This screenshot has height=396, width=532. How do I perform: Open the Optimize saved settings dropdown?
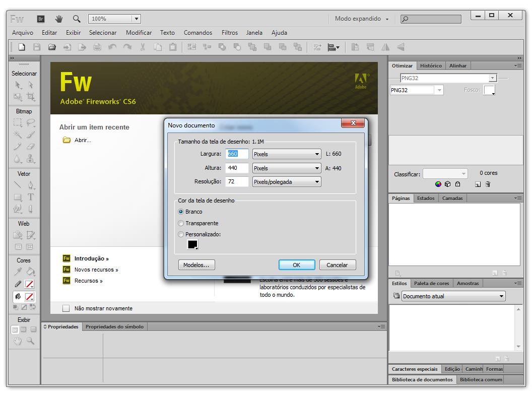coord(448,78)
